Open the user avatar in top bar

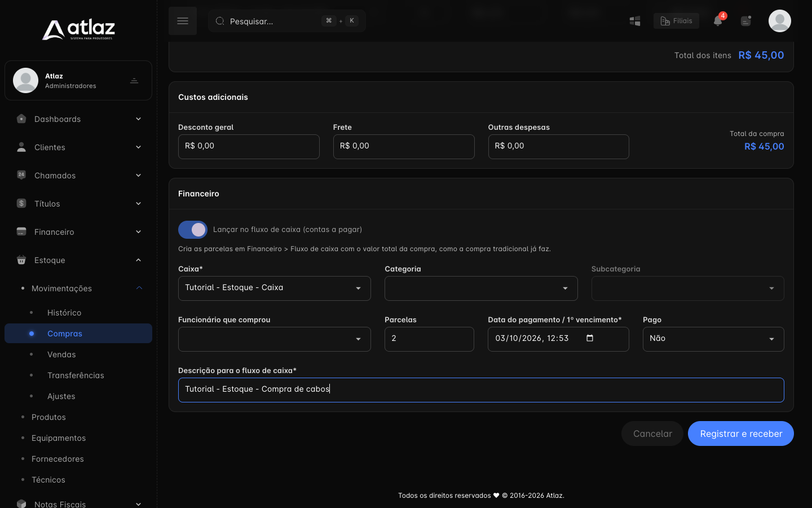pos(780,21)
